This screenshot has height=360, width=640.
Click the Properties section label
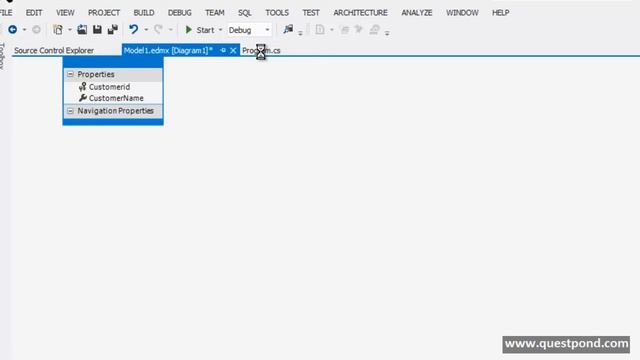click(x=96, y=74)
